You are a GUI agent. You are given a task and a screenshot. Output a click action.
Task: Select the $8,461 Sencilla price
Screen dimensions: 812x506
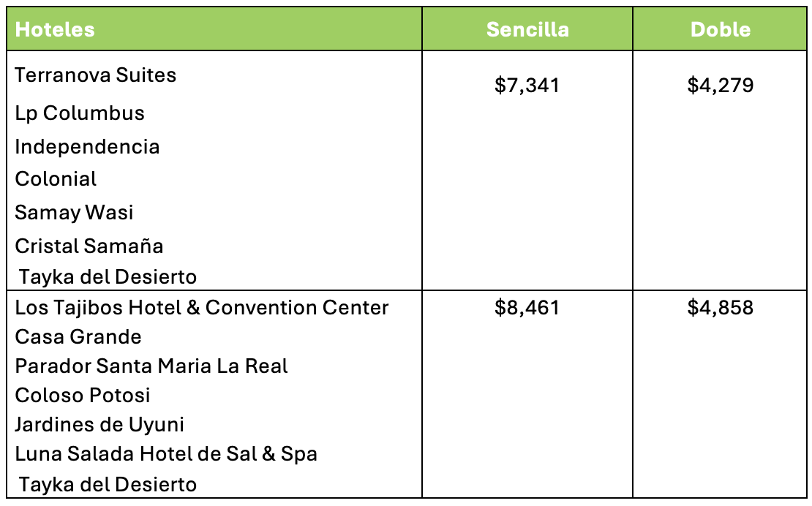(527, 308)
